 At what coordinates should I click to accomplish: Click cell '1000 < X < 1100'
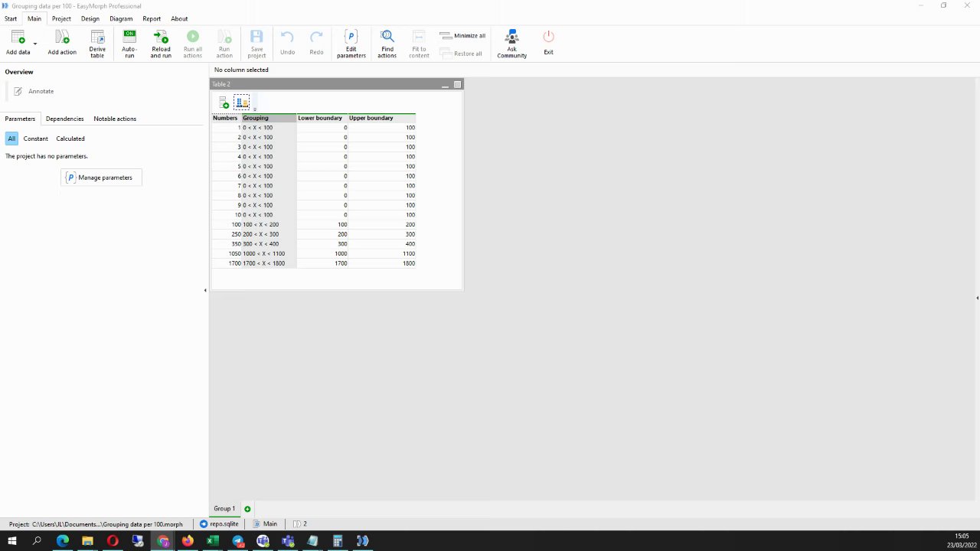coord(269,253)
